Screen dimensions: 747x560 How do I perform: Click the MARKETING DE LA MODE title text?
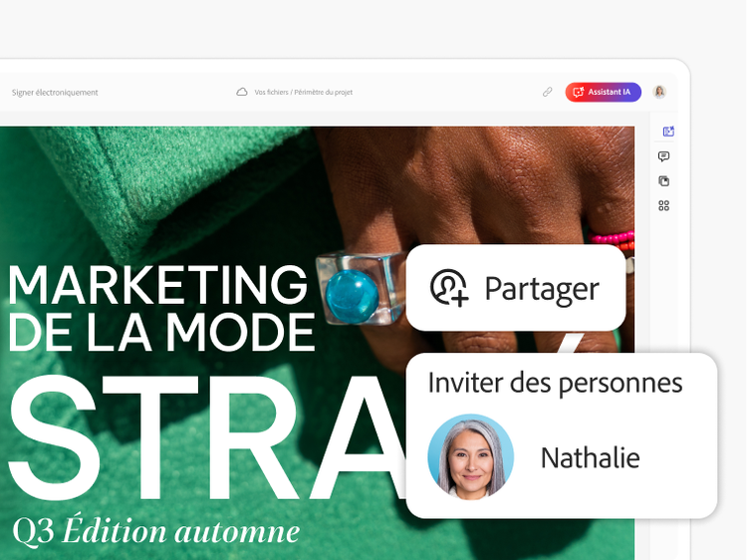pos(161,308)
